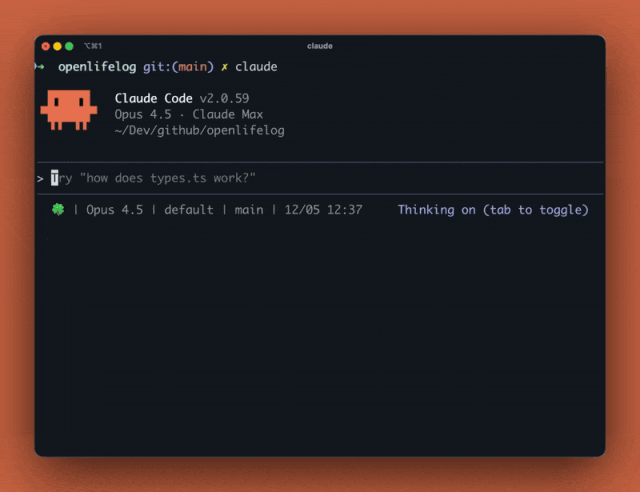640x492 pixels.
Task: Click the Claude Code pixel mascot logo
Action: click(68, 110)
